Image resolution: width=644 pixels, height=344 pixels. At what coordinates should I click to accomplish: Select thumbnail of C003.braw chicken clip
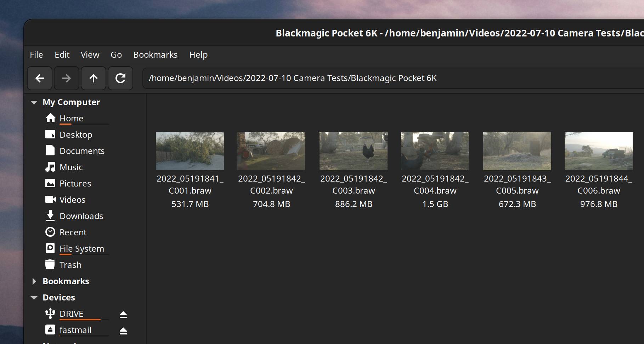[354, 151]
